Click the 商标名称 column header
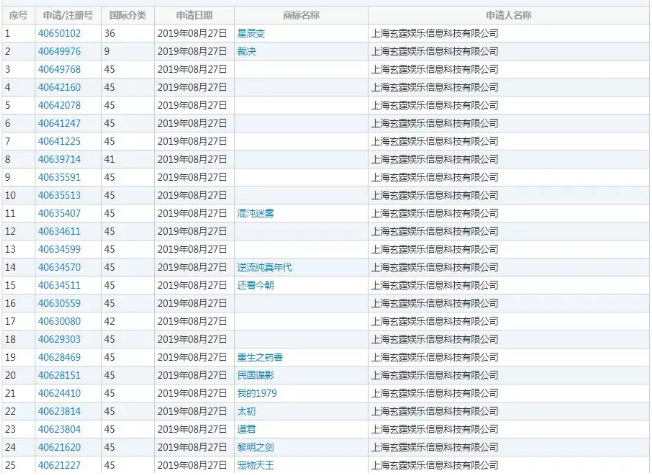652x475 pixels. click(301, 15)
